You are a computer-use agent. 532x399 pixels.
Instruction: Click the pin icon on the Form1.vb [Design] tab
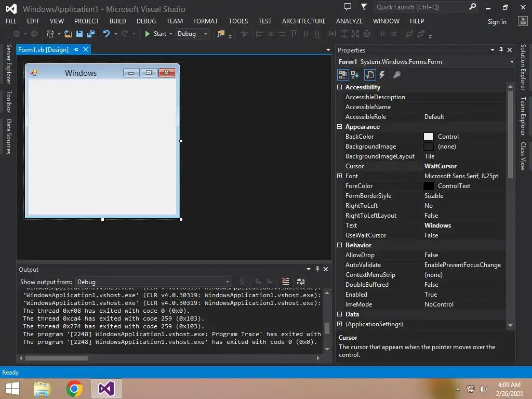coord(76,49)
